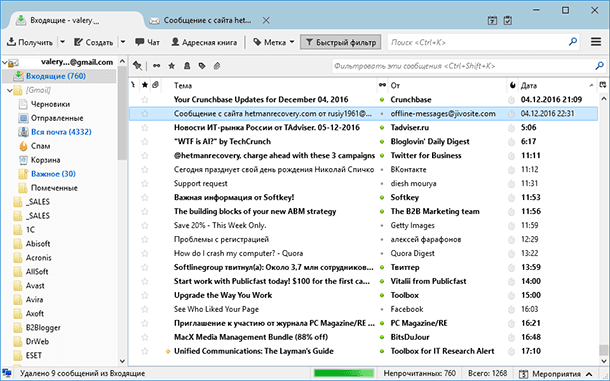Image resolution: width=610 pixels, height=381 pixels.
Task: Sort by attachment column header
Action: (x=155, y=85)
